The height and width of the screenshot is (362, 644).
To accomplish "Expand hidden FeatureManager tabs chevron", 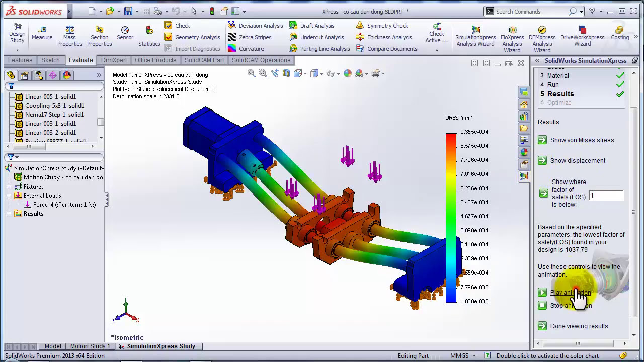I will 99,75.
